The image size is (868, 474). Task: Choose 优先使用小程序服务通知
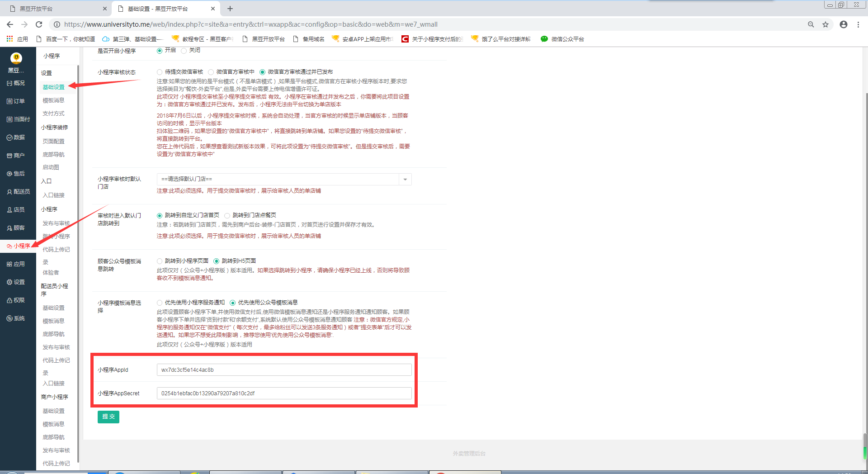(x=160, y=303)
